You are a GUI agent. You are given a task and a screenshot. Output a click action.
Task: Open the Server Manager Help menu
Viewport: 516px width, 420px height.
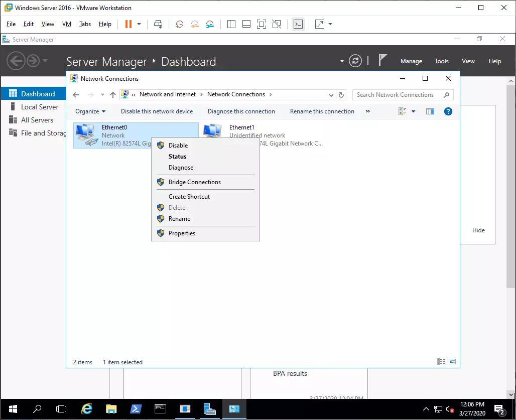pos(494,61)
